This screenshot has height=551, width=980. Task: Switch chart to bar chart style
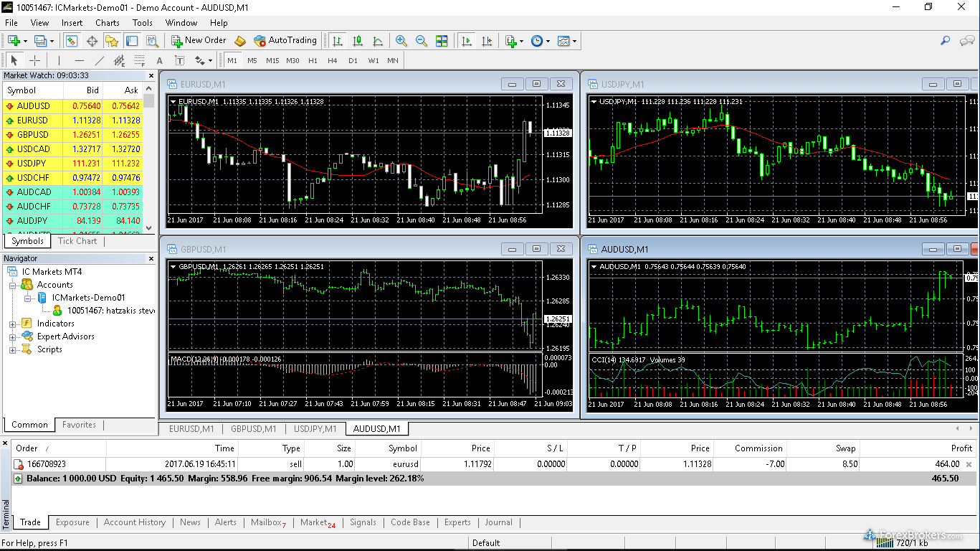coord(338,41)
